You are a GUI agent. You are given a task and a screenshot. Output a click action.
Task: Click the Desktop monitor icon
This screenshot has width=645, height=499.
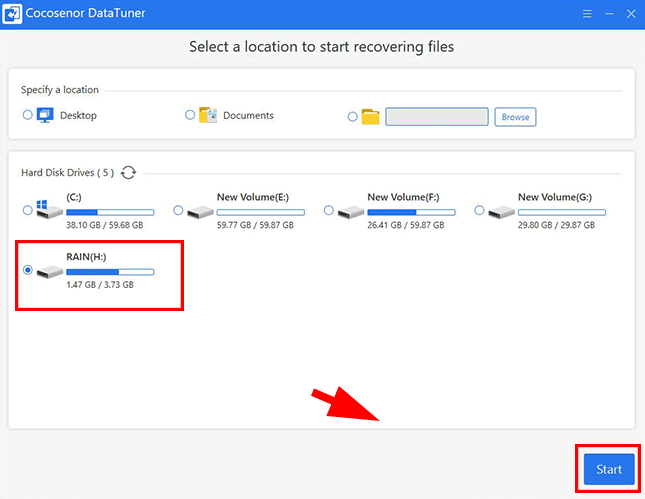tap(45, 116)
